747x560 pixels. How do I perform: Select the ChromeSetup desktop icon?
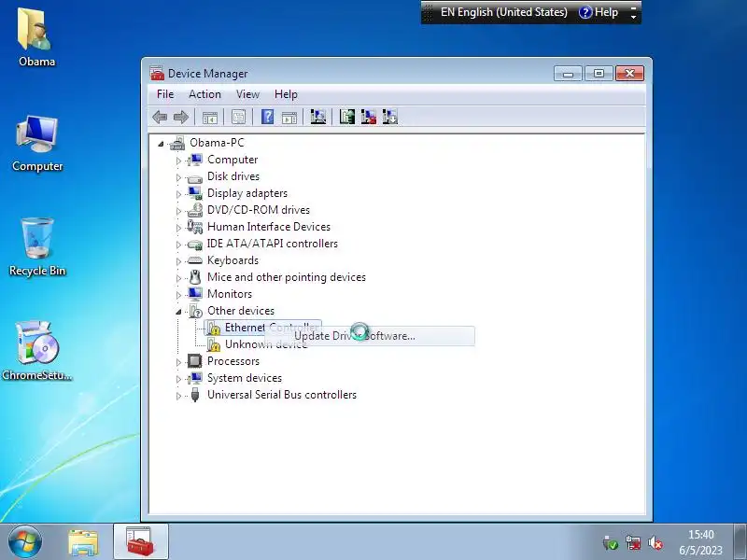(x=37, y=351)
